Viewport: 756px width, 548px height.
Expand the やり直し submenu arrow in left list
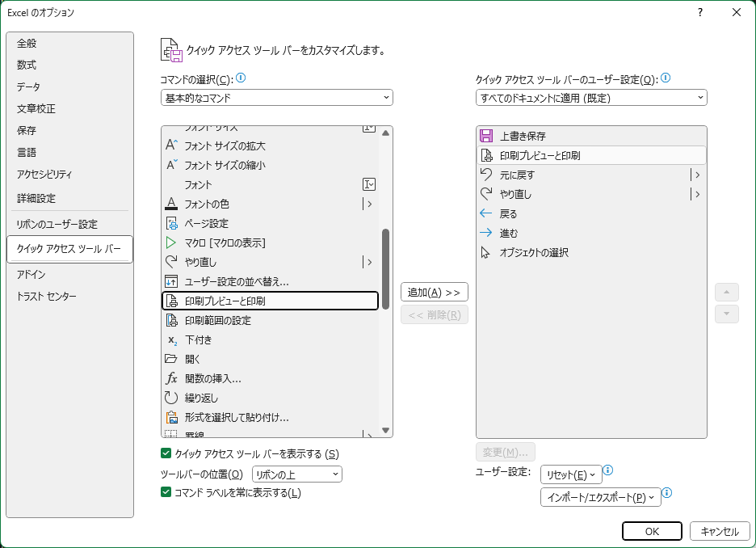click(369, 262)
